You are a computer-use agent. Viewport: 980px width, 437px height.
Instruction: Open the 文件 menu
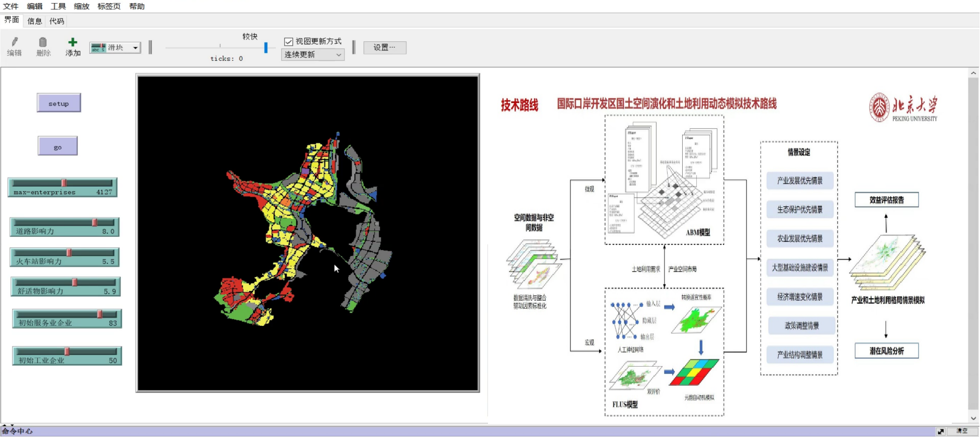pyautogui.click(x=11, y=7)
